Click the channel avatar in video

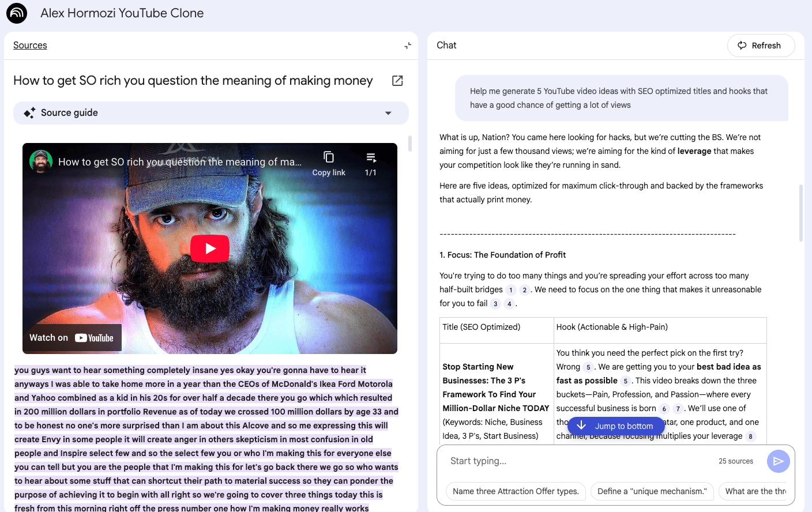(x=41, y=161)
